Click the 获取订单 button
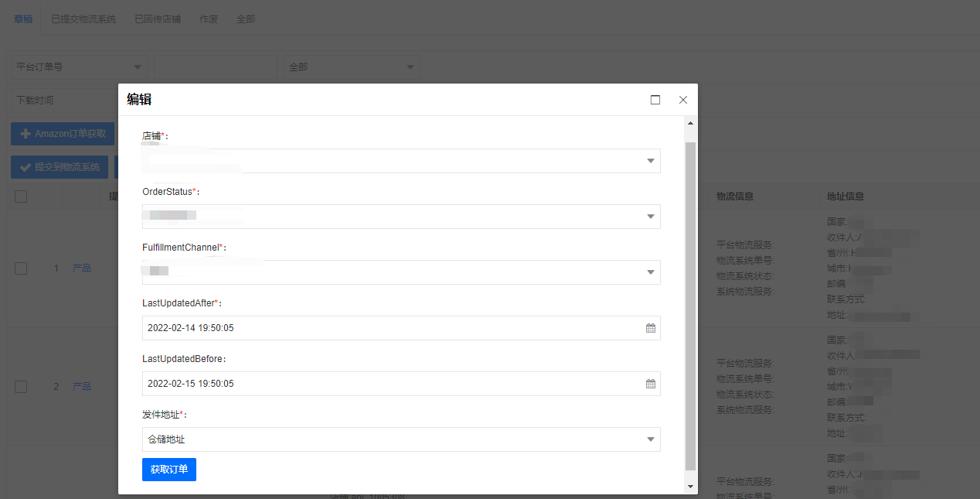 (169, 470)
